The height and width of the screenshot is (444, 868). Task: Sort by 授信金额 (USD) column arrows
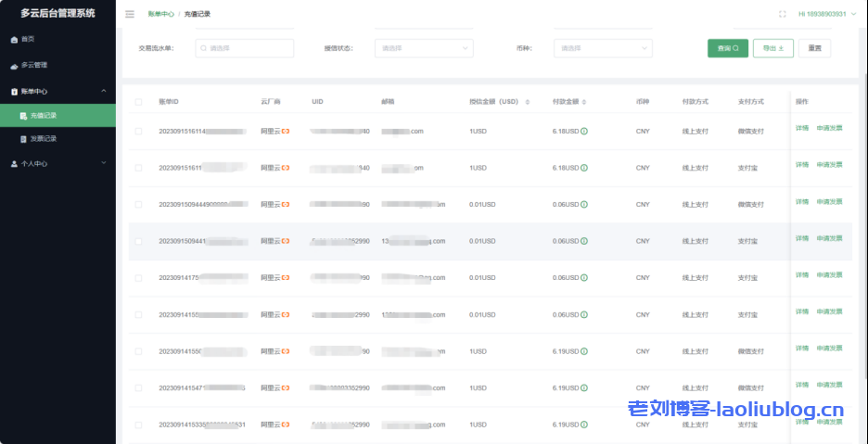[x=527, y=102]
